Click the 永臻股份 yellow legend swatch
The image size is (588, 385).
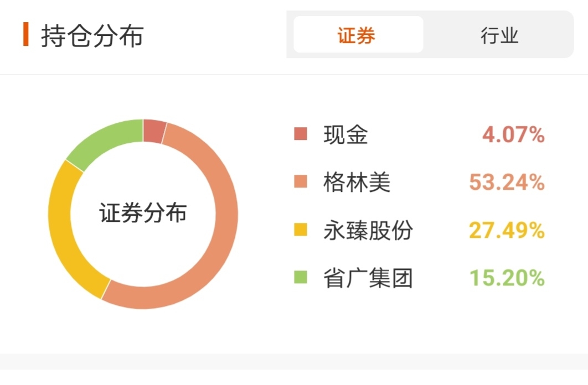301,230
